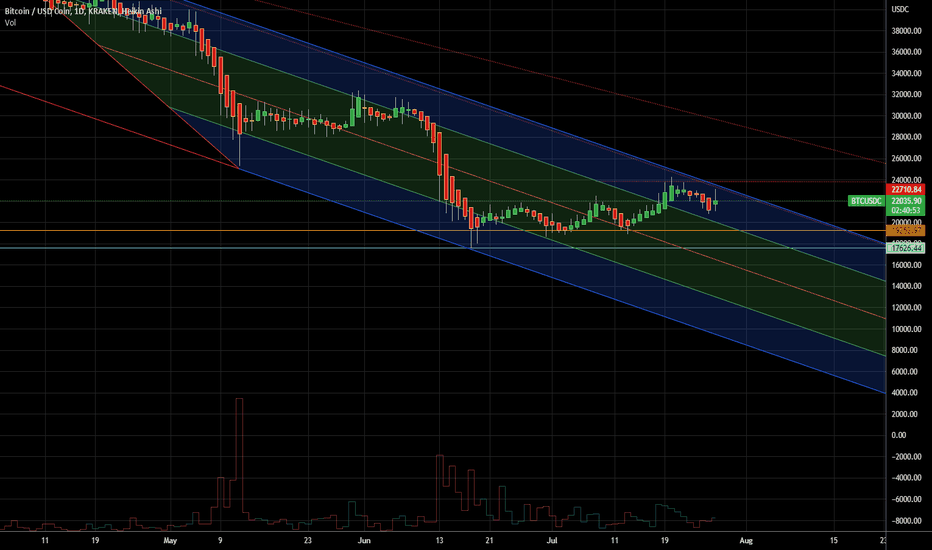This screenshot has width=932, height=550.
Task: Click the 12000.00 price axis label
Action: [x=906, y=308]
